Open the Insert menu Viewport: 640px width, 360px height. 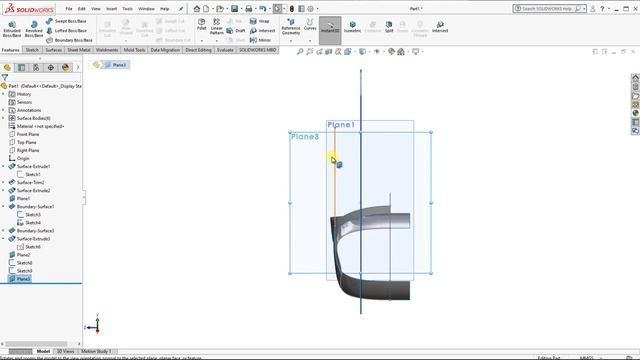[x=111, y=9]
